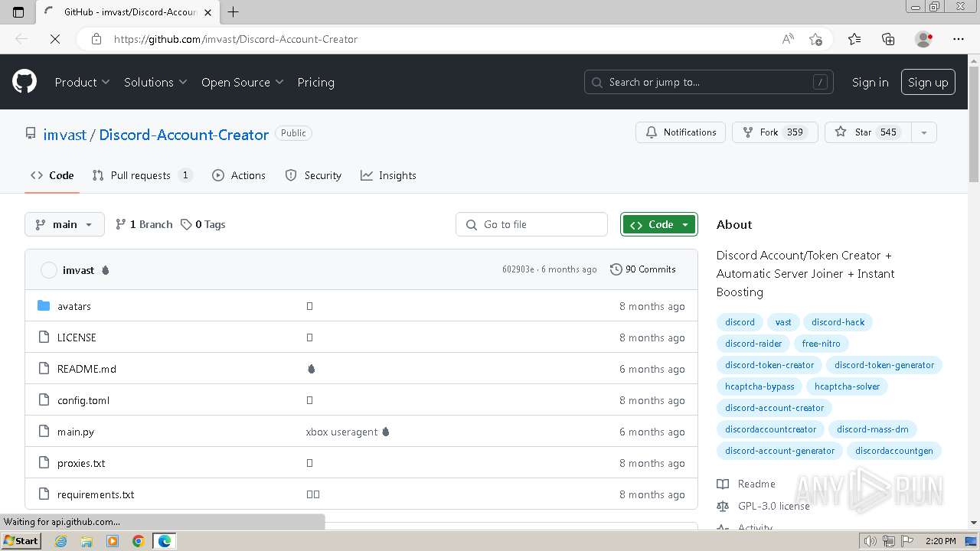Open the Discord-Account-Creator repository link
Image resolution: width=980 pixels, height=551 pixels.
pyautogui.click(x=184, y=135)
